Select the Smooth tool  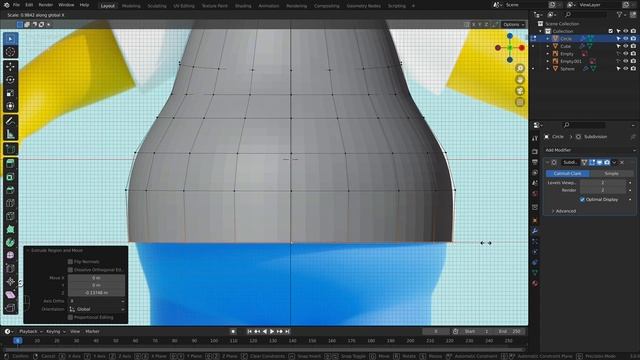10,256
